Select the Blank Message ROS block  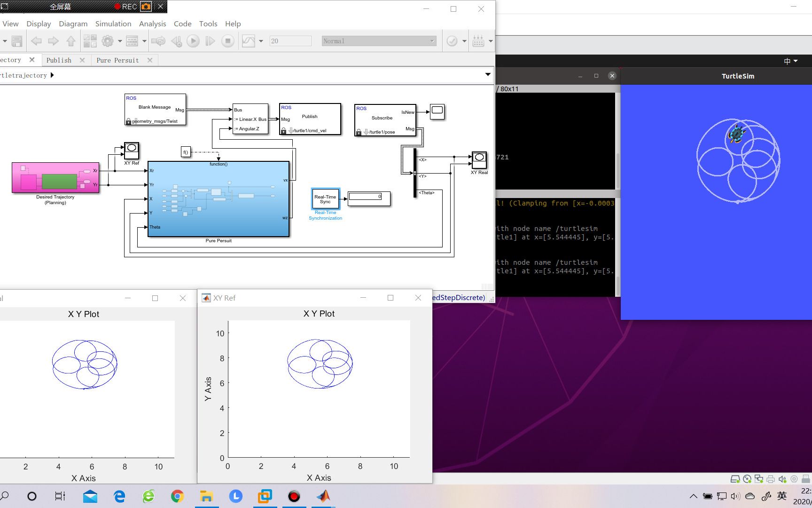click(x=155, y=109)
